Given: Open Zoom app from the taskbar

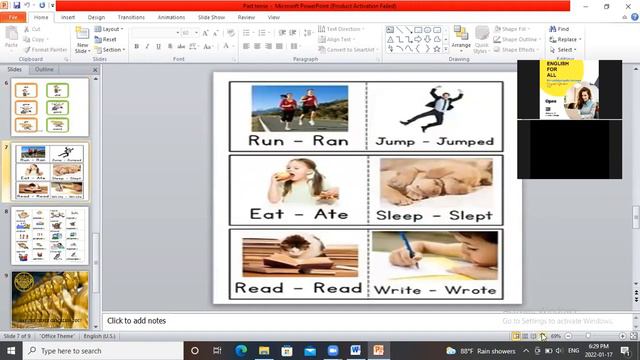Looking at the screenshot, I should [x=333, y=351].
